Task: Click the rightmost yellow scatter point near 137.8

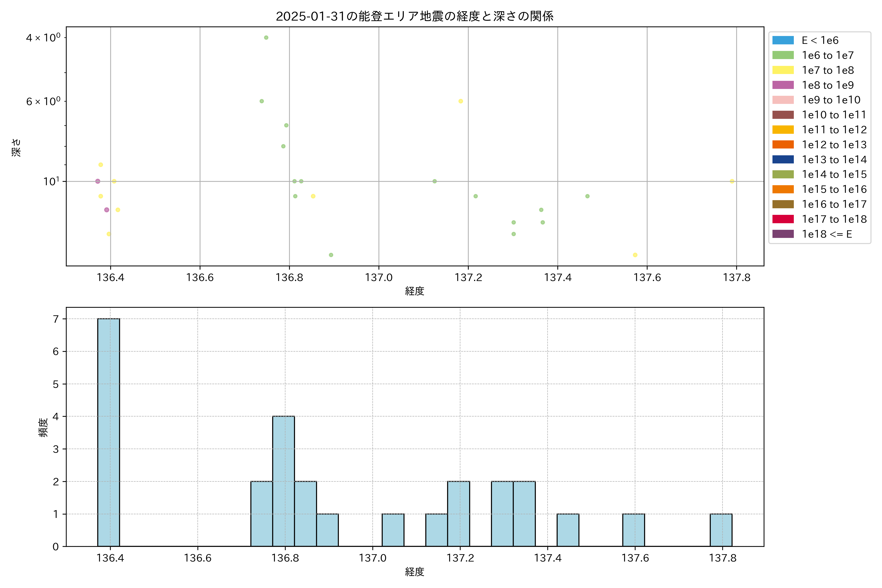Action: point(732,181)
